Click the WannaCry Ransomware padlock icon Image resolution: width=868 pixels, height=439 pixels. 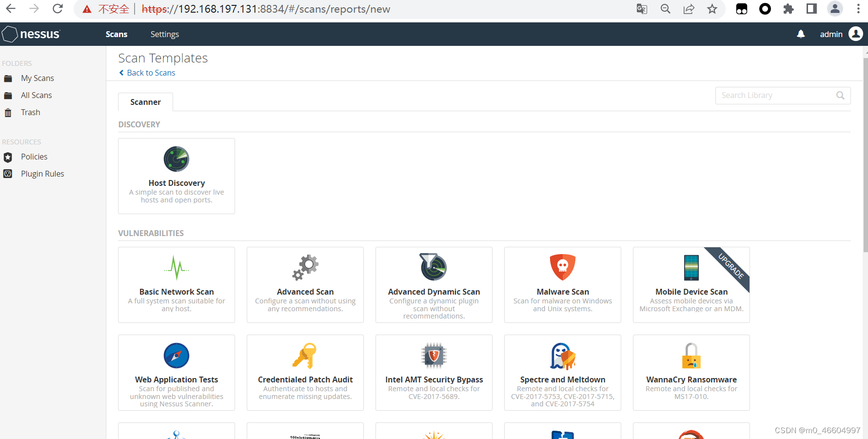691,356
